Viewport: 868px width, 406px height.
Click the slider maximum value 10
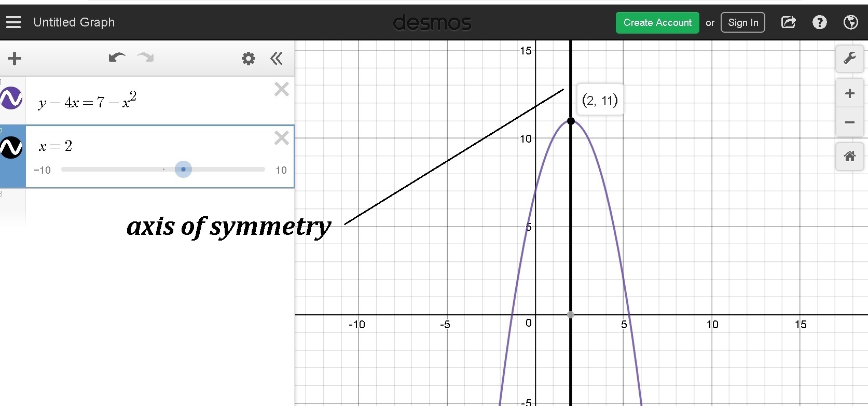tap(281, 170)
